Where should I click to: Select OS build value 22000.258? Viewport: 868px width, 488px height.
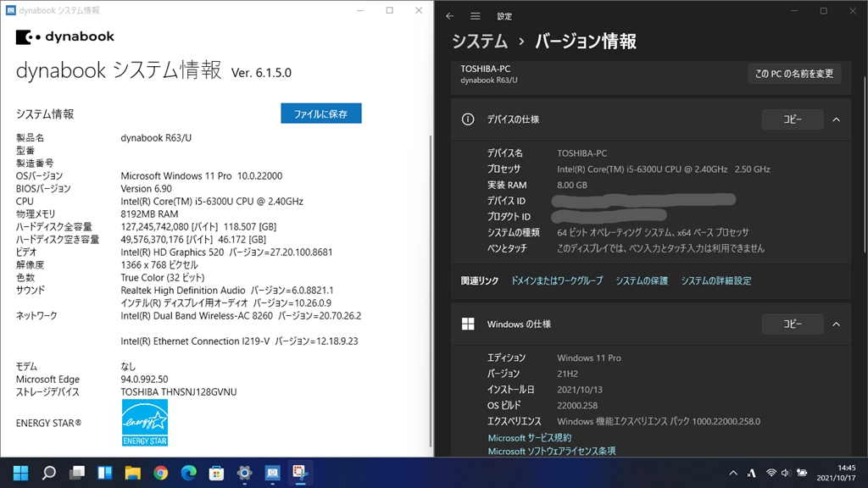[576, 406]
